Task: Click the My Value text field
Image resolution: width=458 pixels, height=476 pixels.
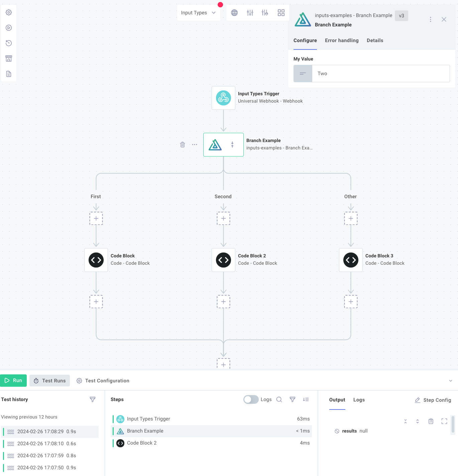Action: (x=380, y=74)
